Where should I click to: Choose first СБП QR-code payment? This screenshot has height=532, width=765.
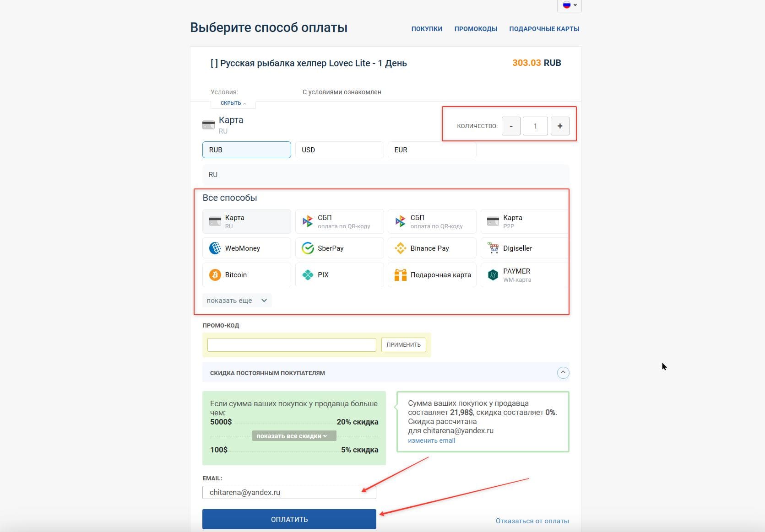(339, 221)
